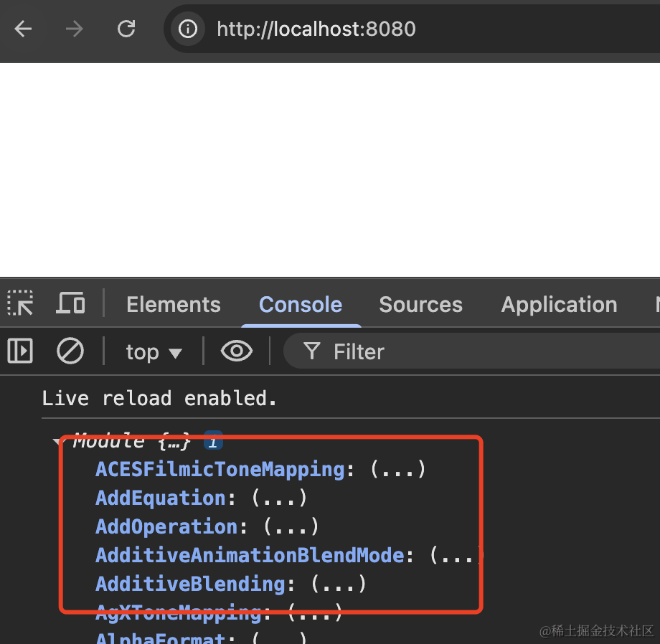Clear the console output
The height and width of the screenshot is (644, 660).
(70, 351)
